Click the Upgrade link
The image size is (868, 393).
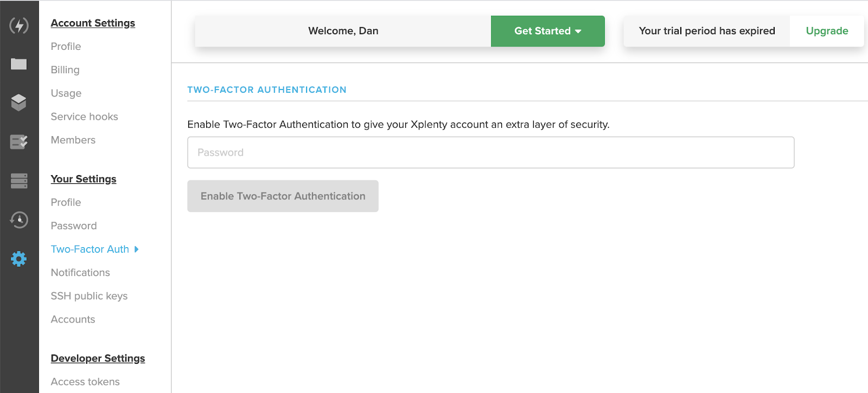coord(827,31)
